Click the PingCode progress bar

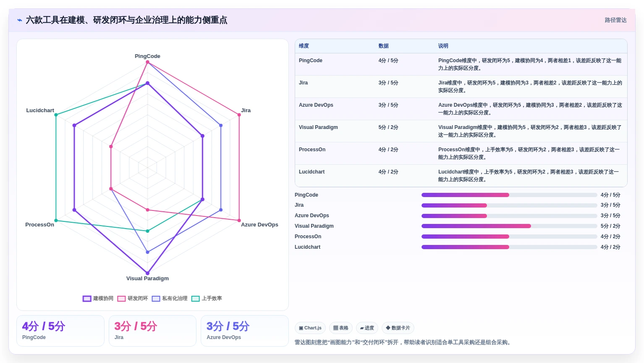coord(509,195)
